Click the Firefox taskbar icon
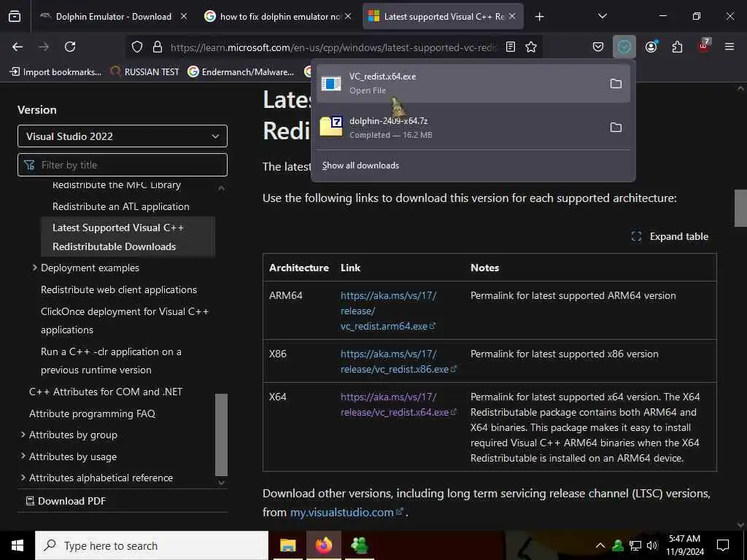The height and width of the screenshot is (560, 747). 323,545
